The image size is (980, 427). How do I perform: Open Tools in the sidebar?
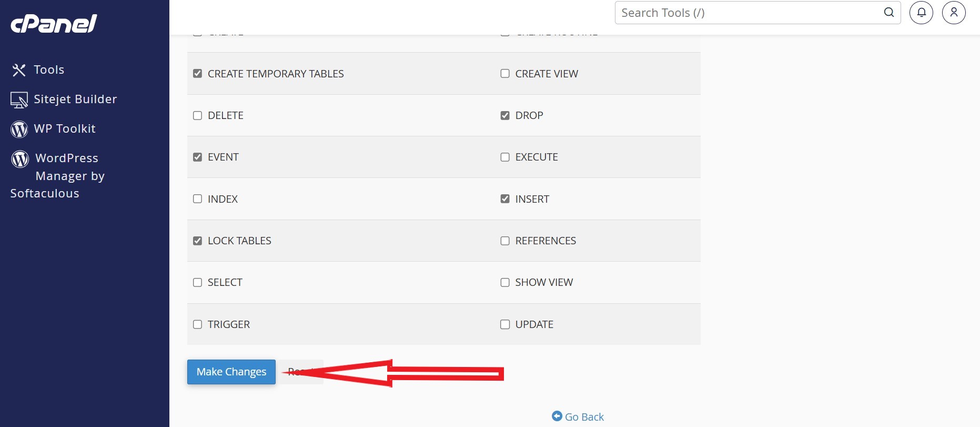pos(49,70)
